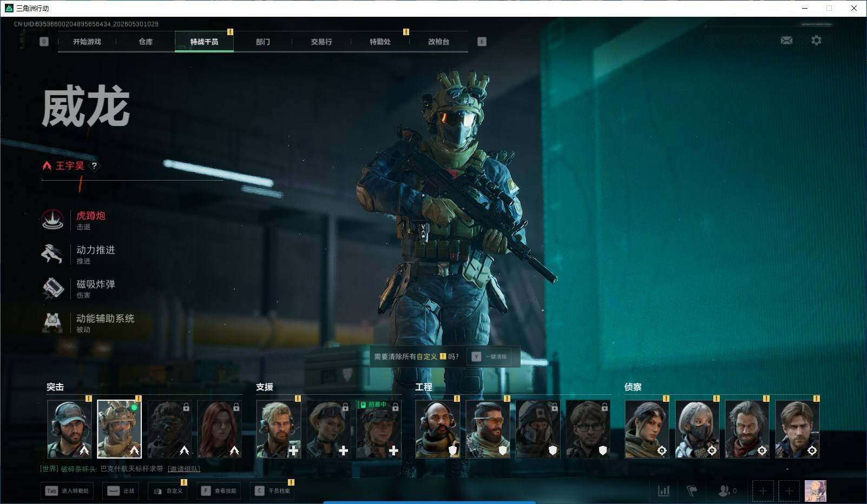Click the 查看技能 button
Screen dimensions: 867x504
(x=219, y=491)
